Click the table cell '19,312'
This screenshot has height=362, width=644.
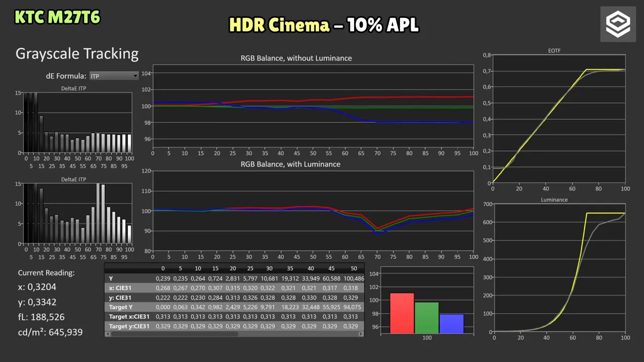coord(290,279)
